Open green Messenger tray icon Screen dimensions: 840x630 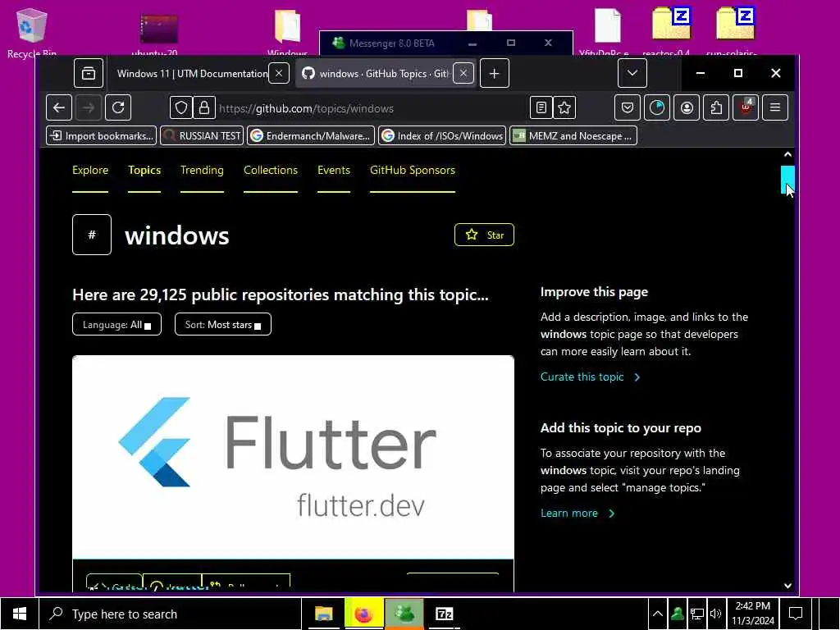tap(677, 614)
